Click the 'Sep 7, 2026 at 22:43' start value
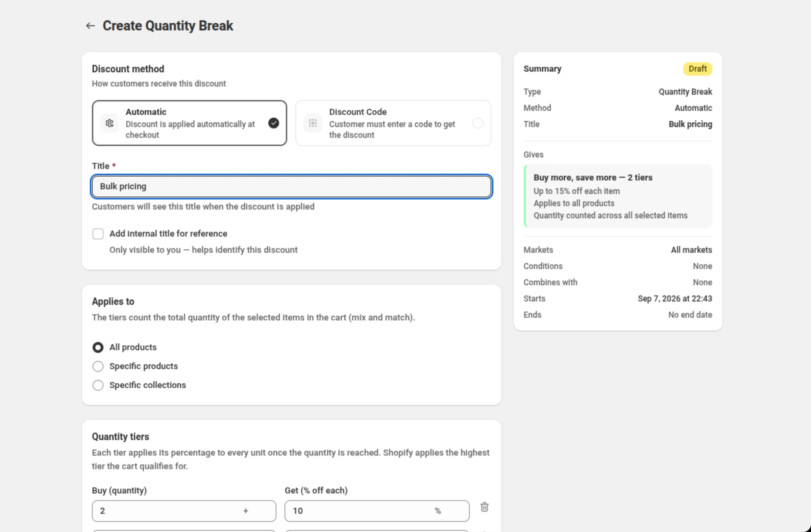Screen dimensions: 811x532 pyautogui.click(x=675, y=298)
